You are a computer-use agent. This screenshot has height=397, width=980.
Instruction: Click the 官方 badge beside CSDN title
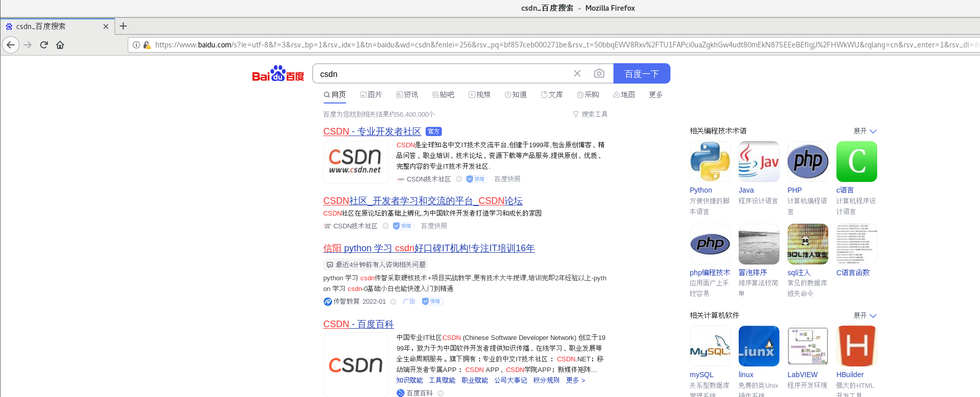click(x=434, y=131)
